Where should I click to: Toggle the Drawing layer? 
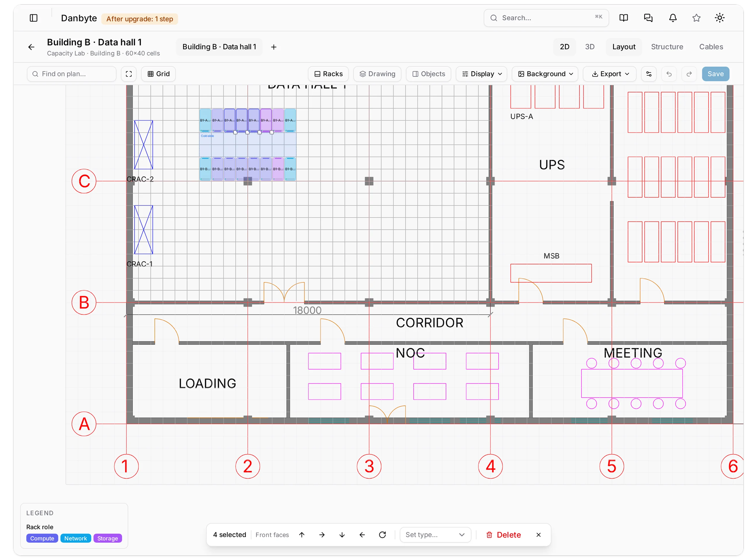[377, 74]
